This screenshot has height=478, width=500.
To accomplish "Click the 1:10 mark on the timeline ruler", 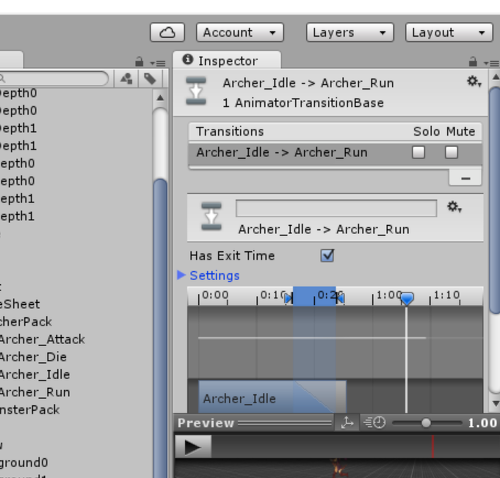I will 447,295.
